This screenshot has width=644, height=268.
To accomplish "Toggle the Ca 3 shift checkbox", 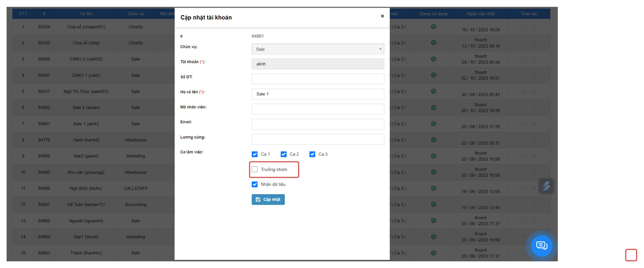I will point(312,154).
